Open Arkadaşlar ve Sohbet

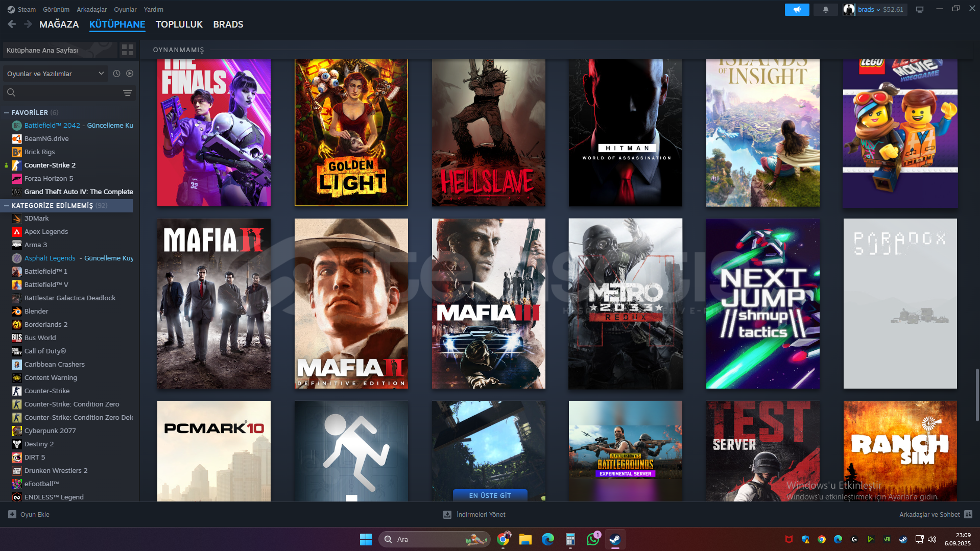pos(936,514)
